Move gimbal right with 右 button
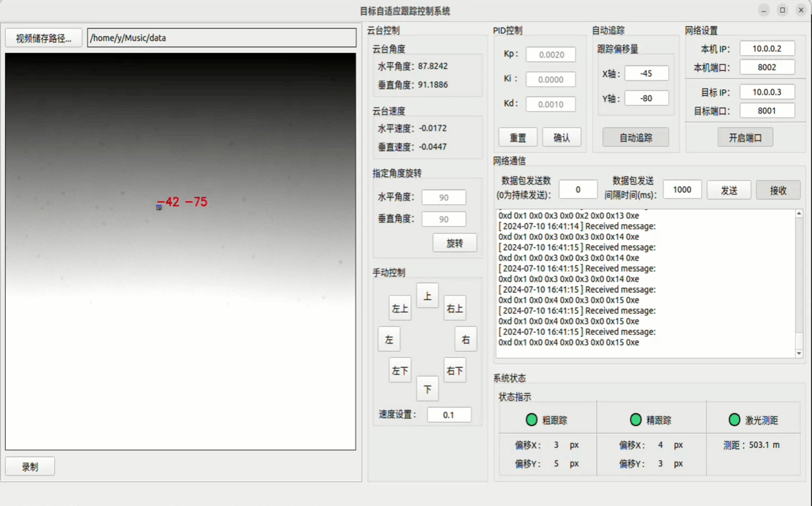The width and height of the screenshot is (812, 506). (466, 339)
